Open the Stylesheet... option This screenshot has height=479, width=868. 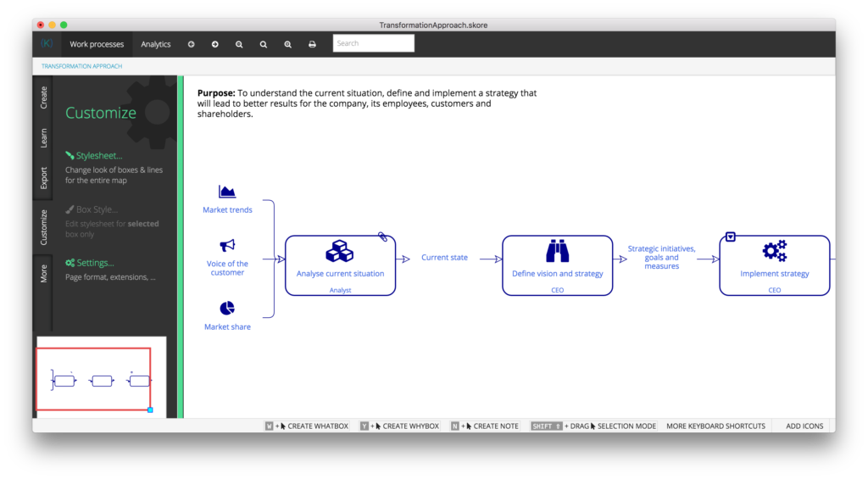coord(99,156)
